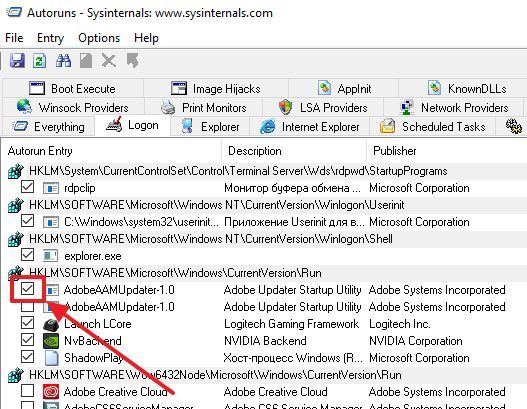Open the Options menu

(x=99, y=38)
